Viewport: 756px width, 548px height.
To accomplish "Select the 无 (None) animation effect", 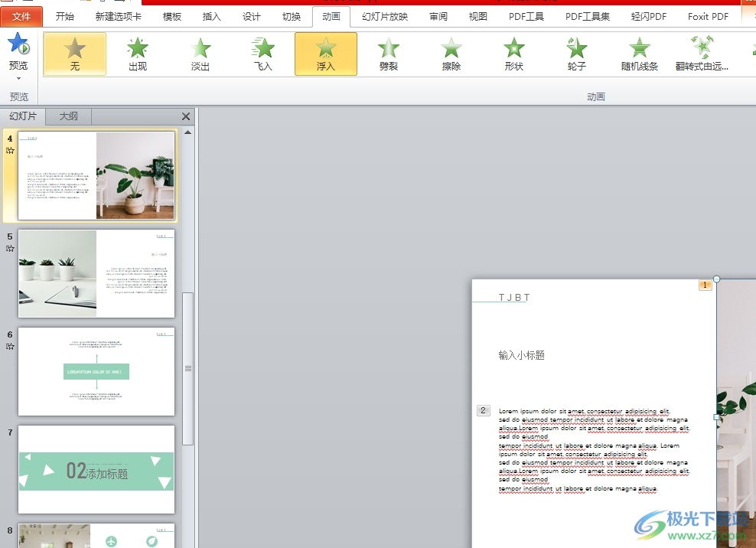I will [x=75, y=54].
